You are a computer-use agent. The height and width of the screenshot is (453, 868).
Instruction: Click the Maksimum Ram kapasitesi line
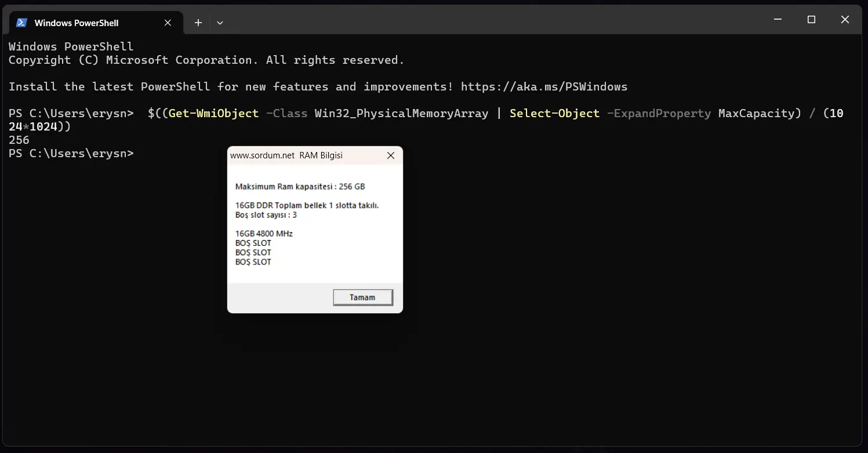300,187
